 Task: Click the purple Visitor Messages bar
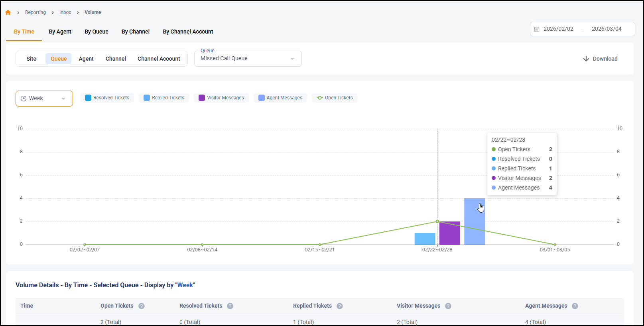click(x=450, y=233)
